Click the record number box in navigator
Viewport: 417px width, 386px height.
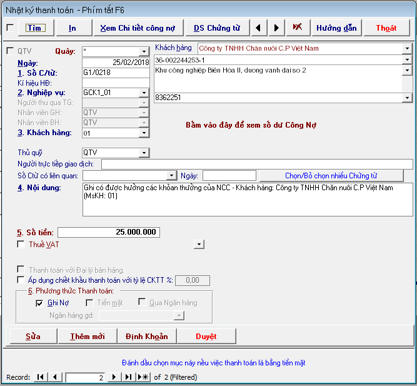click(85, 377)
